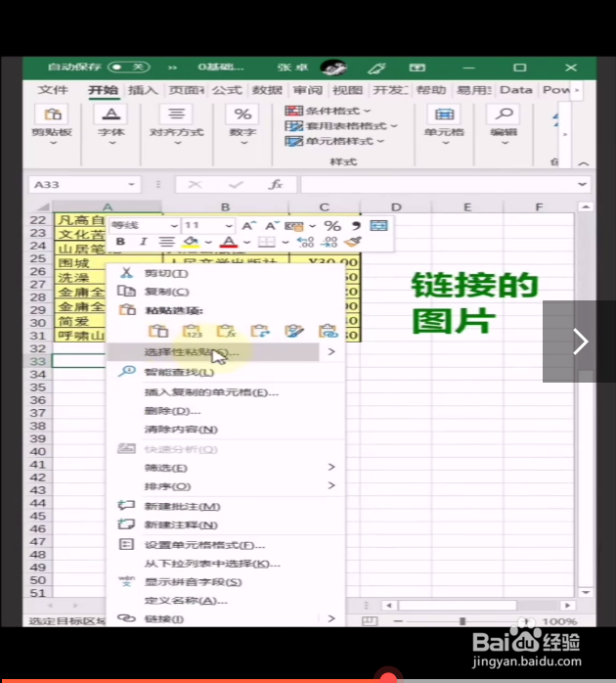Open Number (数字) group in ribbon

point(242,125)
